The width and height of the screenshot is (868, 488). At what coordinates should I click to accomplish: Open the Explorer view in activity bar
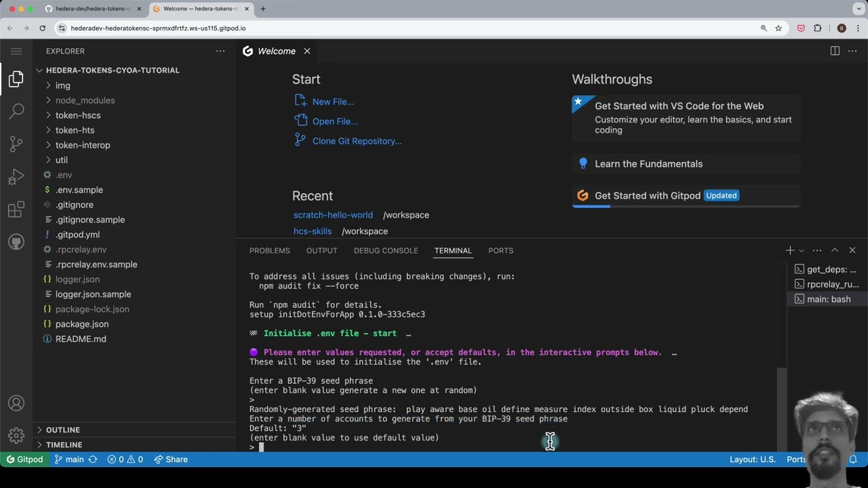click(x=16, y=79)
